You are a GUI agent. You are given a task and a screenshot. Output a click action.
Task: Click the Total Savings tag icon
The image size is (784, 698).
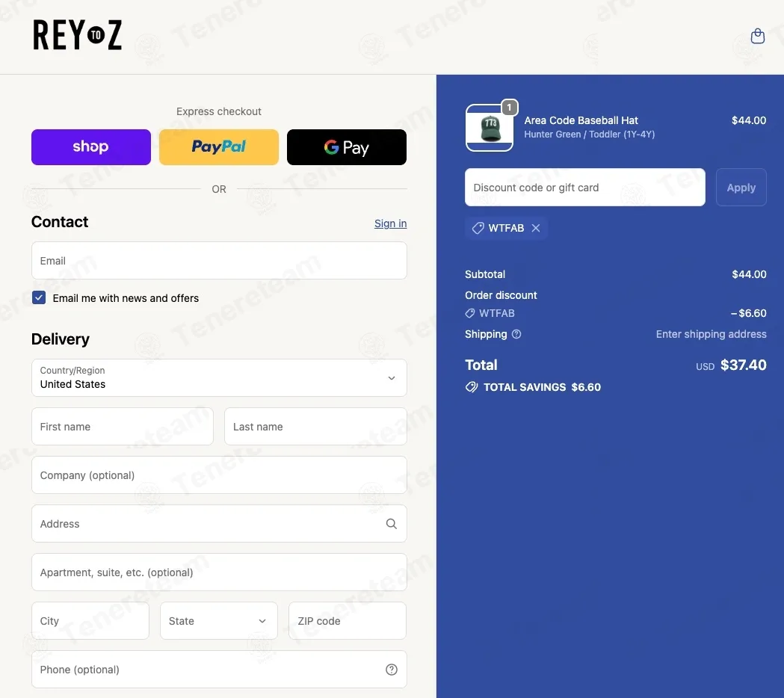[471, 387]
